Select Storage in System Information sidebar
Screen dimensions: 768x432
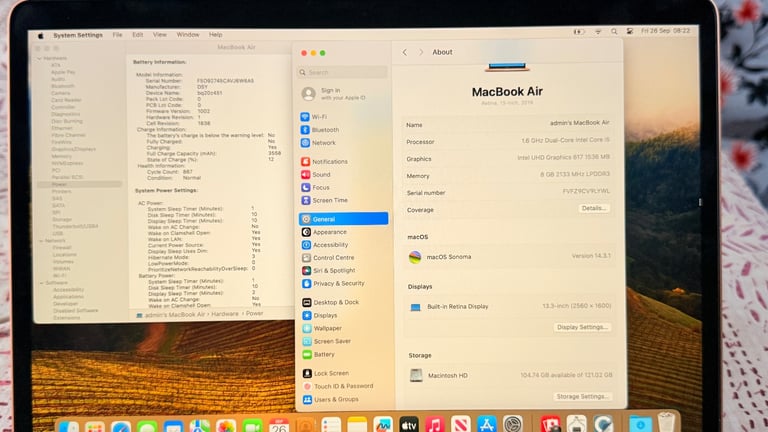62,219
